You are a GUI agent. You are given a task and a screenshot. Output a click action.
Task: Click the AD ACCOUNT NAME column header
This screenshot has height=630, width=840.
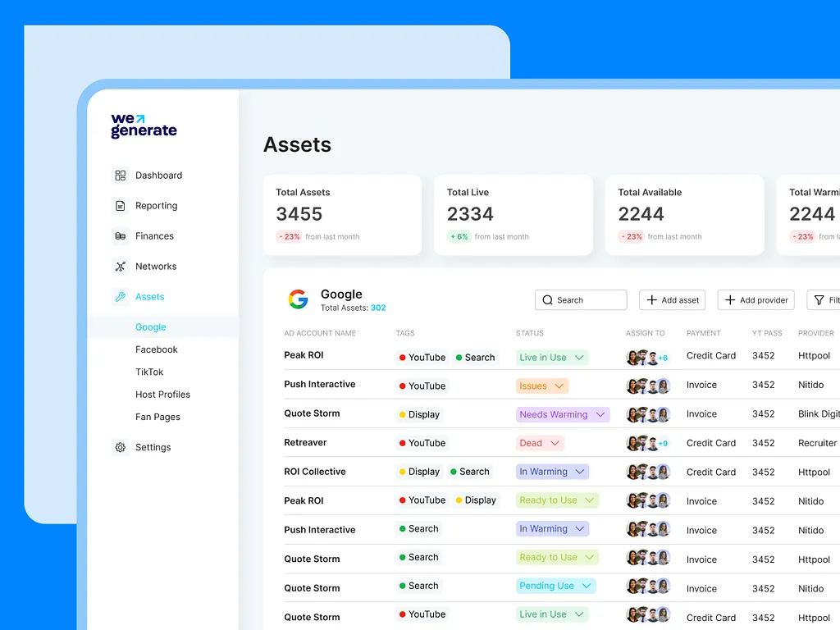pyautogui.click(x=320, y=333)
